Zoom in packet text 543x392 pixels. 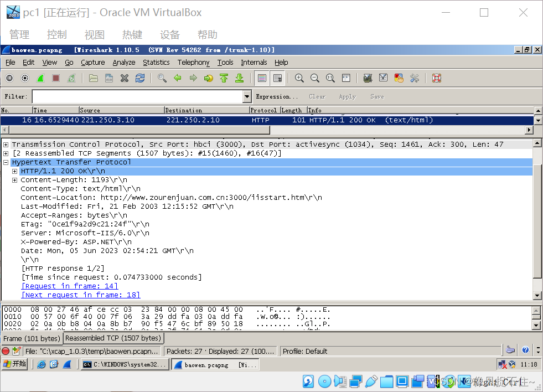tap(299, 78)
